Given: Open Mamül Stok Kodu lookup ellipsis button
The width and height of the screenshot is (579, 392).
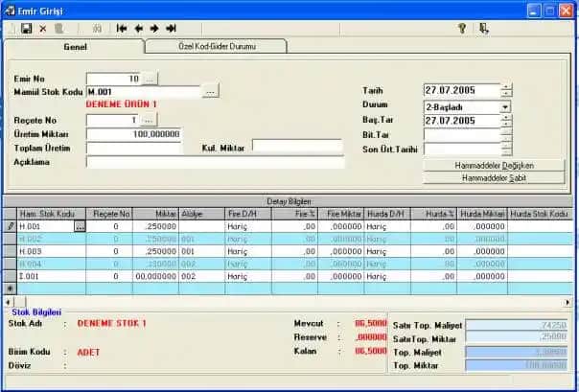Looking at the screenshot, I should point(211,91).
